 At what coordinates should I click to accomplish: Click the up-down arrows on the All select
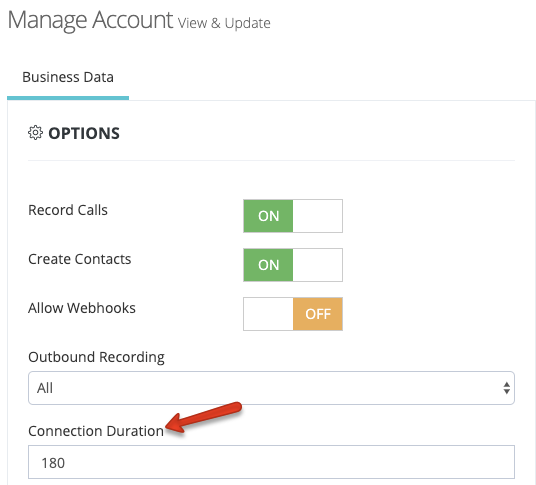click(507, 388)
